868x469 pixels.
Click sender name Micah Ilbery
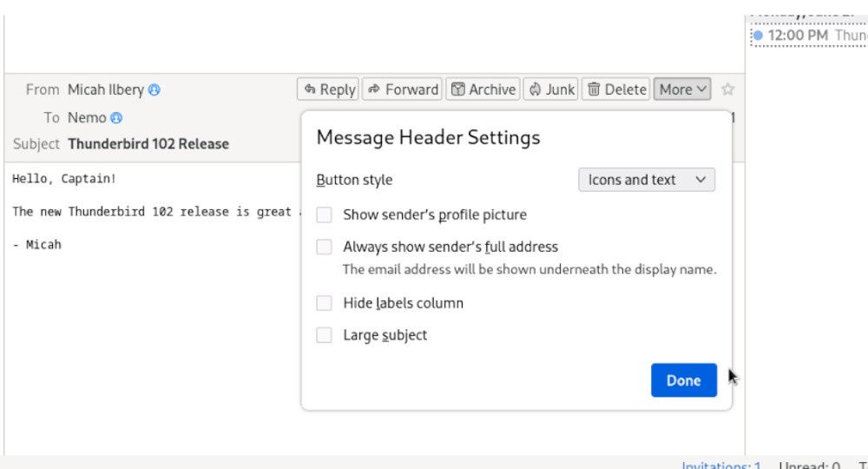click(x=106, y=89)
